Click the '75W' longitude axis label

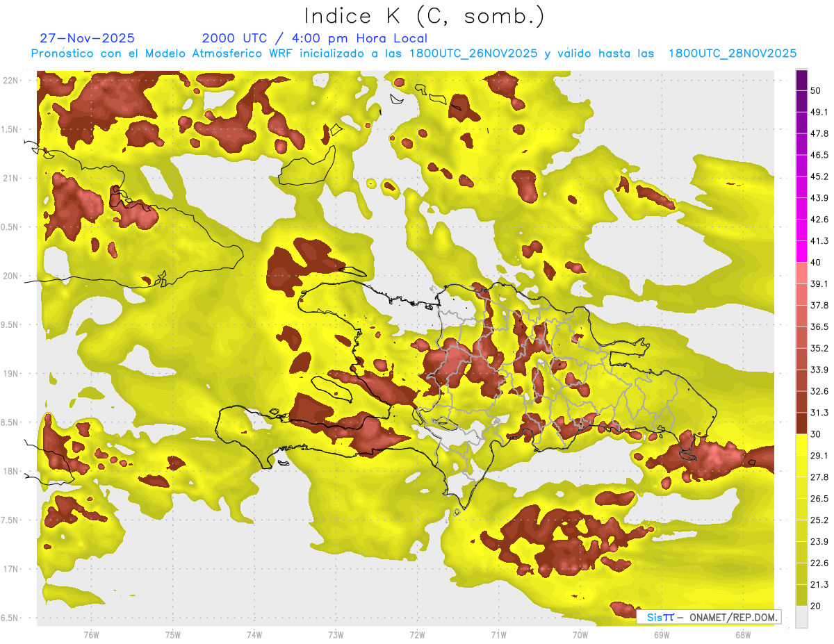172,635
